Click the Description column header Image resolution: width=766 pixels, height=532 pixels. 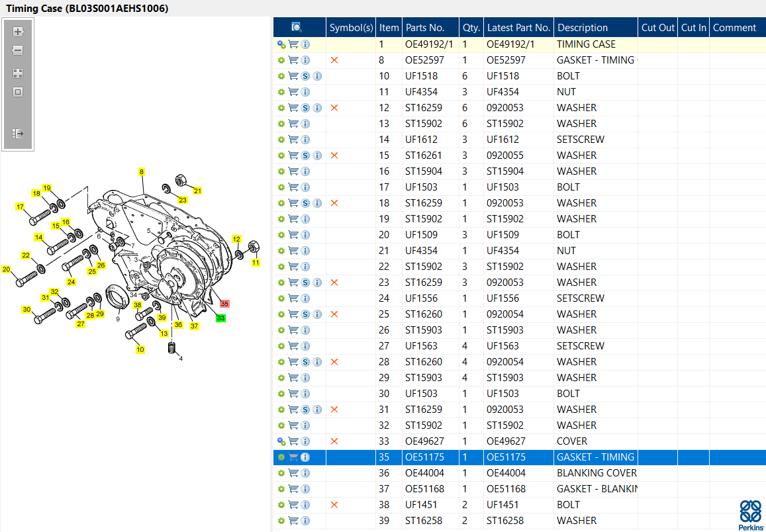point(583,28)
